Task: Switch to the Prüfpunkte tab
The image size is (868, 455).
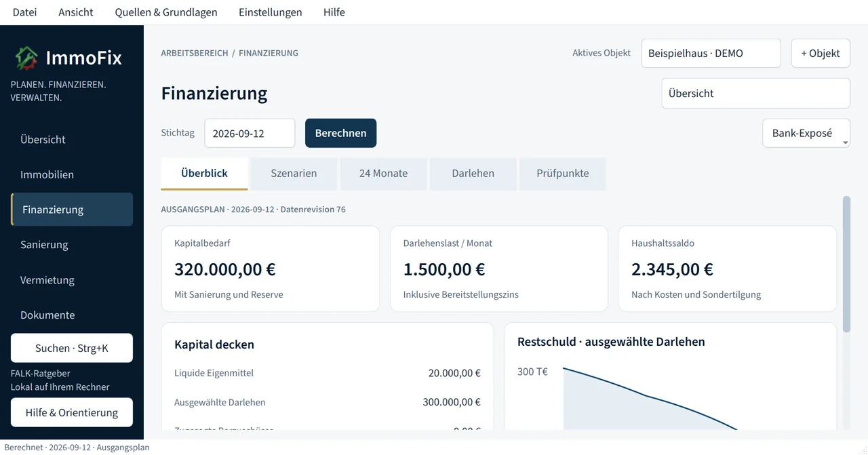Action: 562,174
